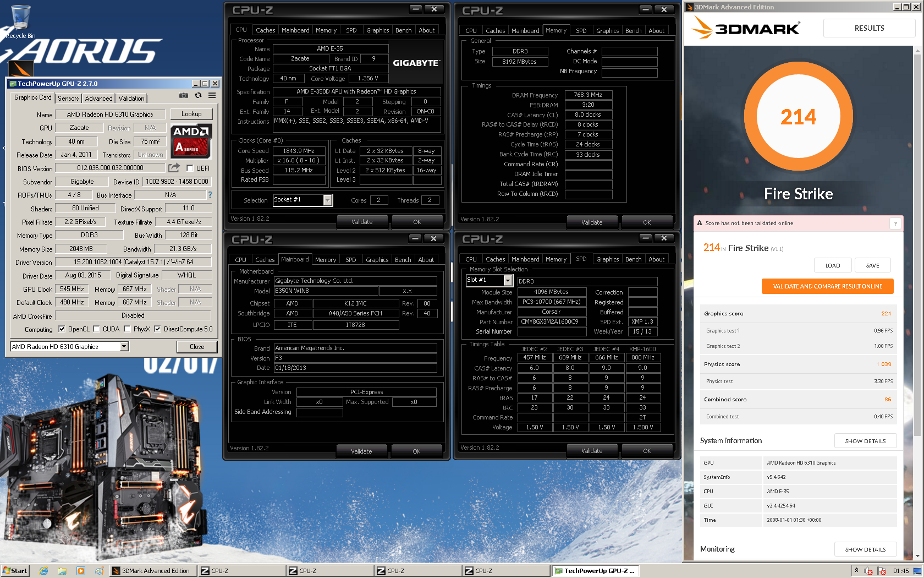Click LOAD button in 3DMark

point(833,265)
